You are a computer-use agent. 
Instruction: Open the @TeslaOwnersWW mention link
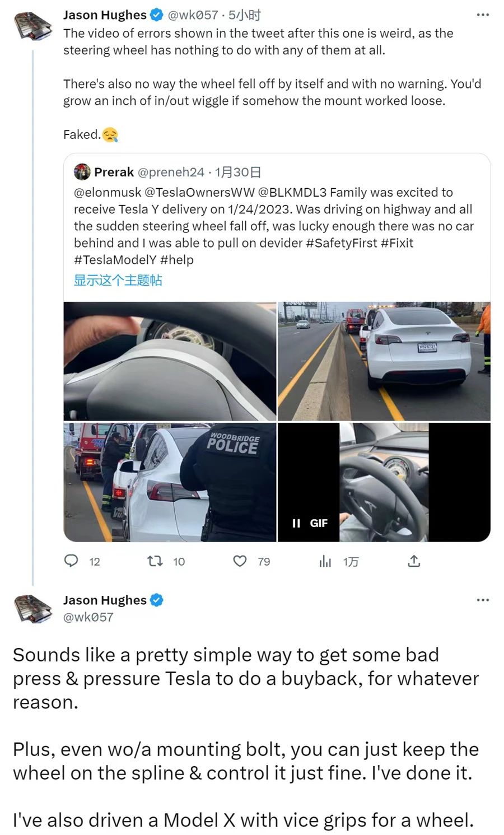point(199,192)
